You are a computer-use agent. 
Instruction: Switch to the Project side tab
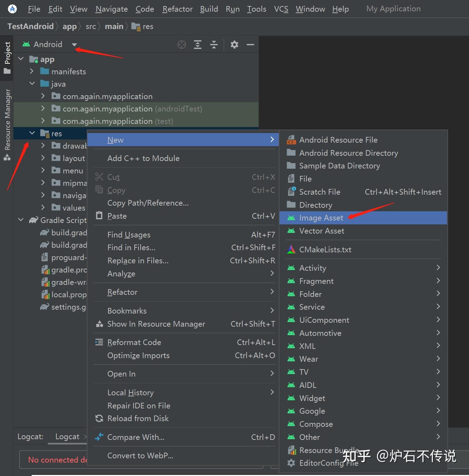tap(7, 58)
